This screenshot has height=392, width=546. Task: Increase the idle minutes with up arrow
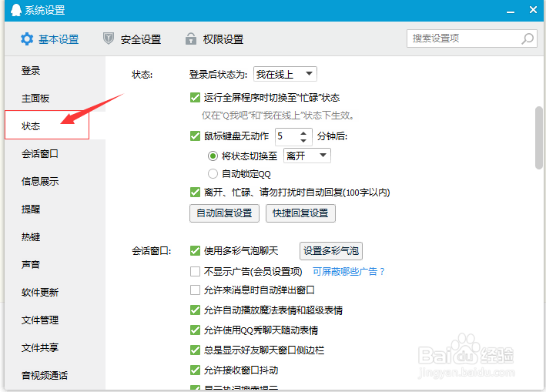303,133
